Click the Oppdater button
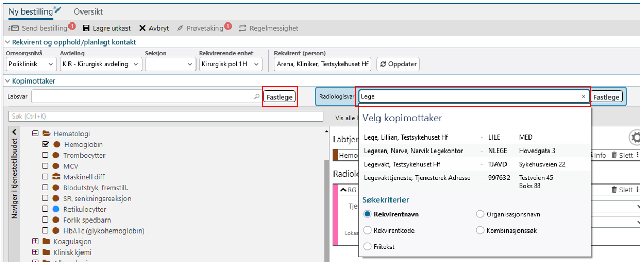The image size is (644, 265). pos(398,64)
